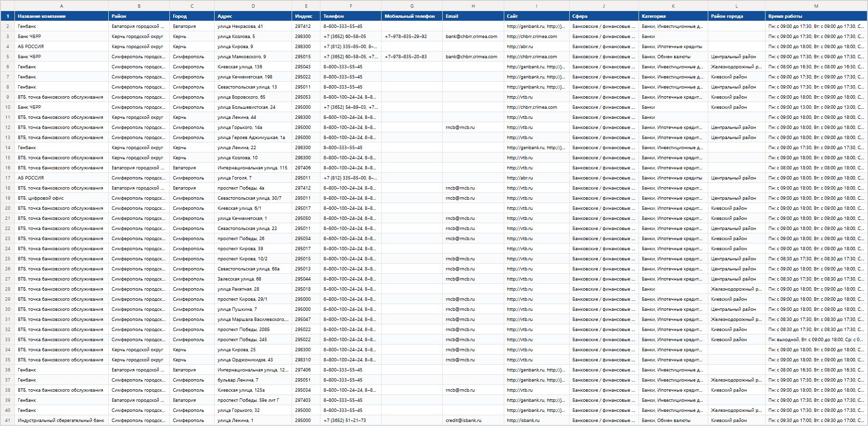Select the cell 'улица Козлова, 5'

[253, 37]
